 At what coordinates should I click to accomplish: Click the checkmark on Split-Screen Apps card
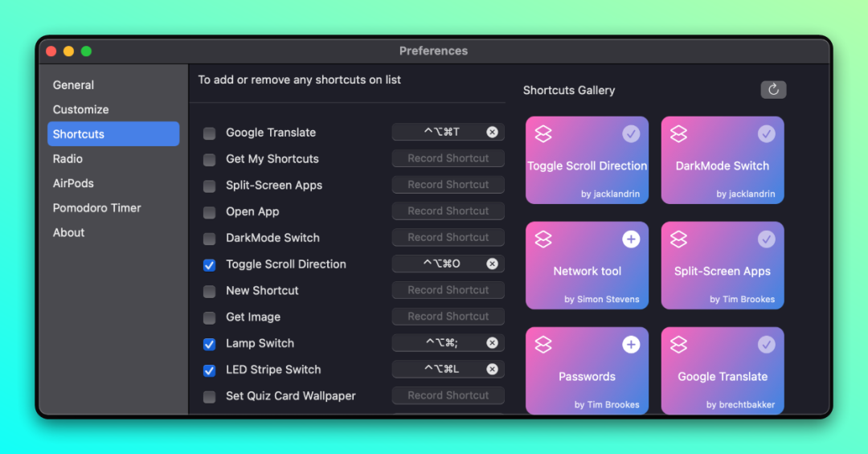click(766, 239)
